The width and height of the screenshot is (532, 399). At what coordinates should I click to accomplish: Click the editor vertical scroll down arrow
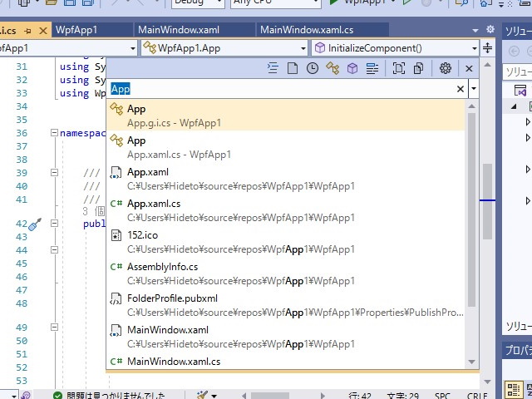coord(488,382)
